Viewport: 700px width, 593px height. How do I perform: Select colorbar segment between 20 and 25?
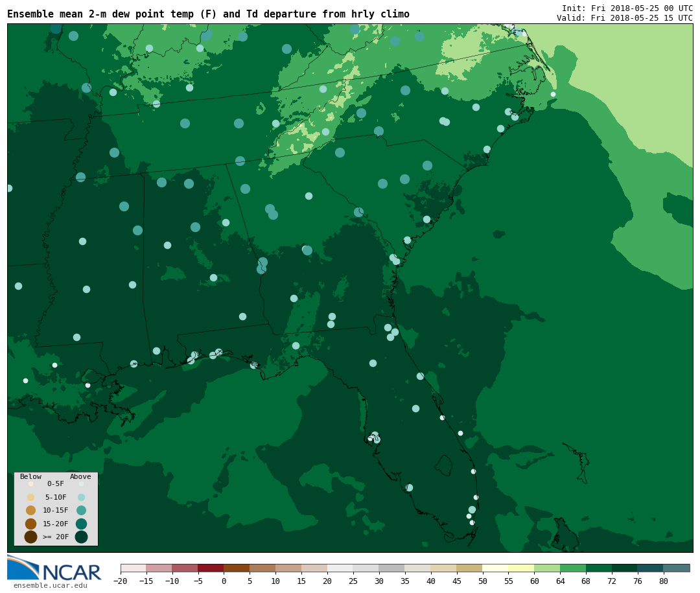pos(341,568)
